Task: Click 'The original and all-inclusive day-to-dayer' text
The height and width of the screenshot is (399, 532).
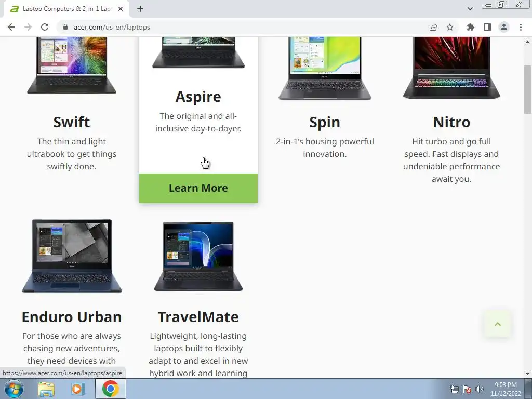Action: pos(198,122)
